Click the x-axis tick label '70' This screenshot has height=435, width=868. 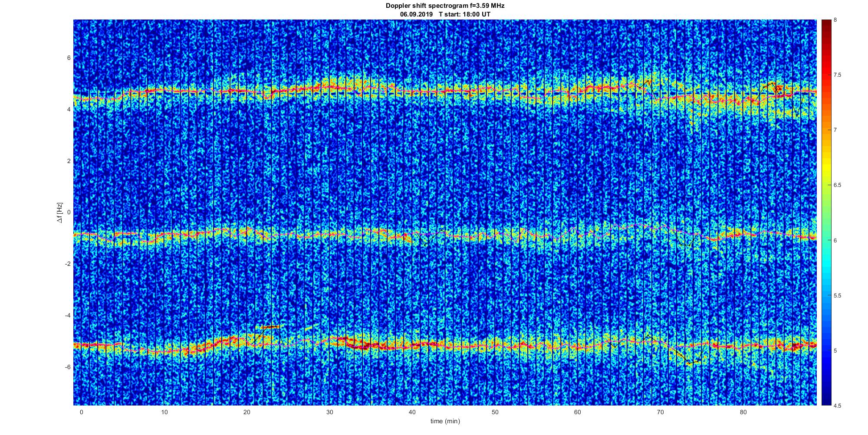pyautogui.click(x=661, y=412)
